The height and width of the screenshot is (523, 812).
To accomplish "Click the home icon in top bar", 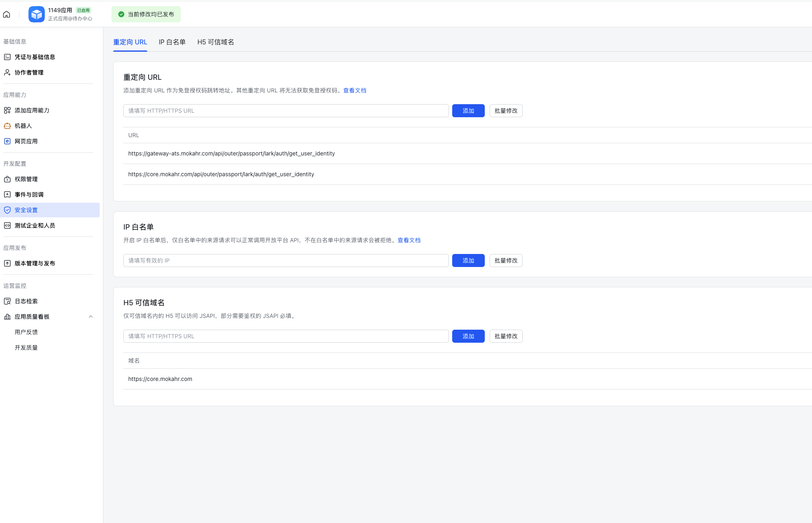I will (x=7, y=15).
